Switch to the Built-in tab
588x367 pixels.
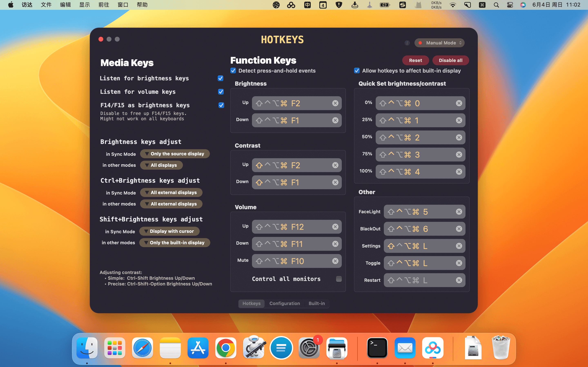(x=316, y=303)
